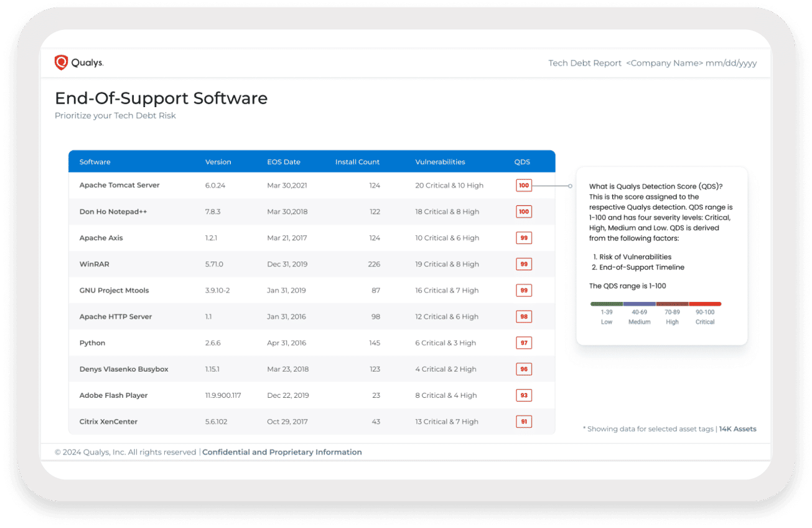This screenshot has height=528, width=812.
Task: Click the Qualys logo
Action: point(79,63)
